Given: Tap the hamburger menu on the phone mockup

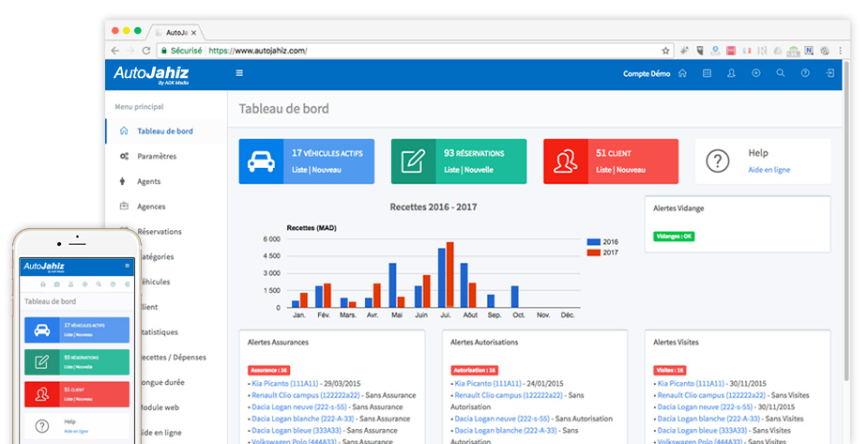Looking at the screenshot, I should pos(127,266).
